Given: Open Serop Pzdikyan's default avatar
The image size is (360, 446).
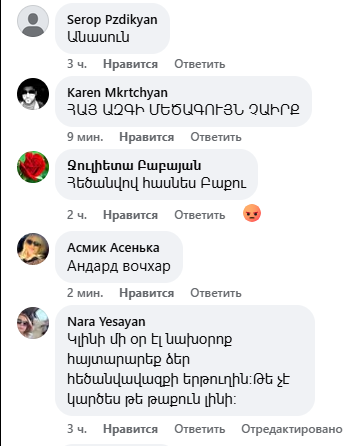Looking at the screenshot, I should tap(33, 21).
